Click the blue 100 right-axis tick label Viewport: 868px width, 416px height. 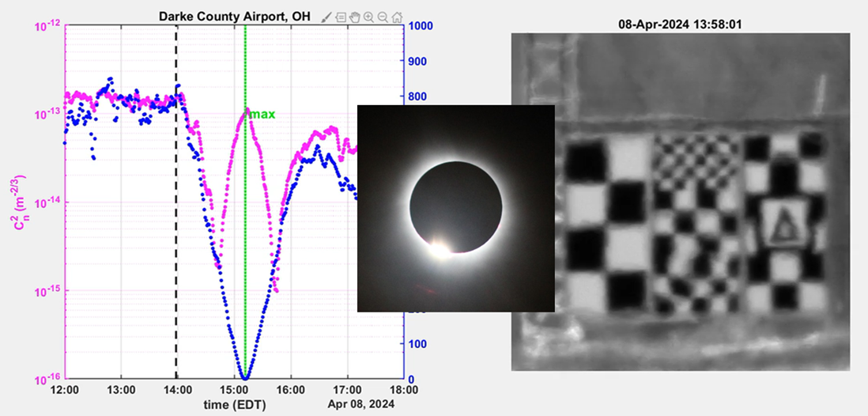(418, 345)
